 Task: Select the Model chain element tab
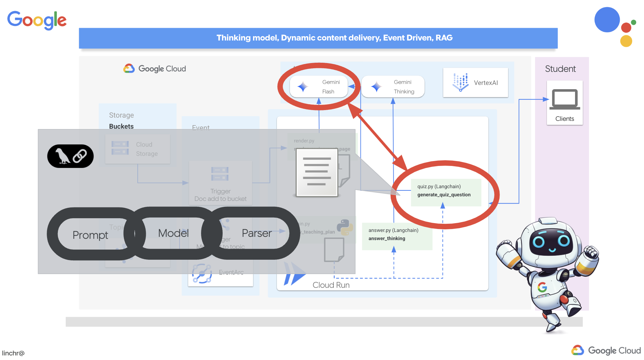tap(173, 234)
